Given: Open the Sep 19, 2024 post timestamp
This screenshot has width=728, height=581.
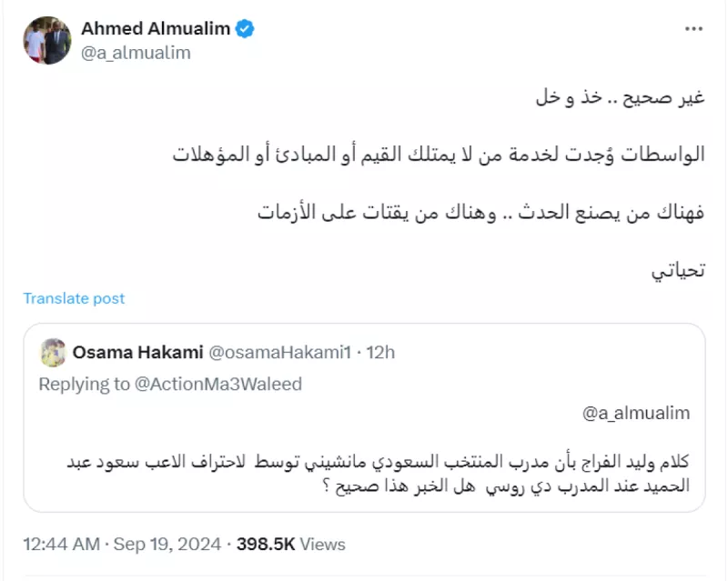Looking at the screenshot, I should pos(160,545).
